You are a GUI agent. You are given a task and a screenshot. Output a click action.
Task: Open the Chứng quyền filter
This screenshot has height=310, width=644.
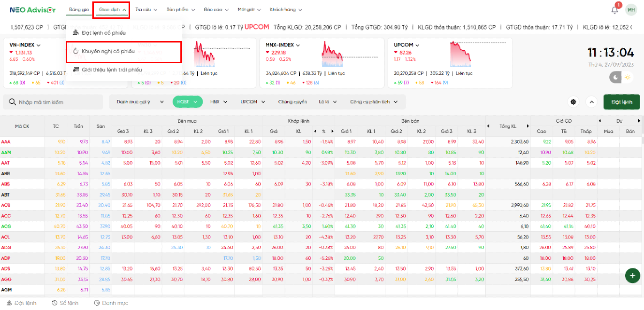(293, 102)
